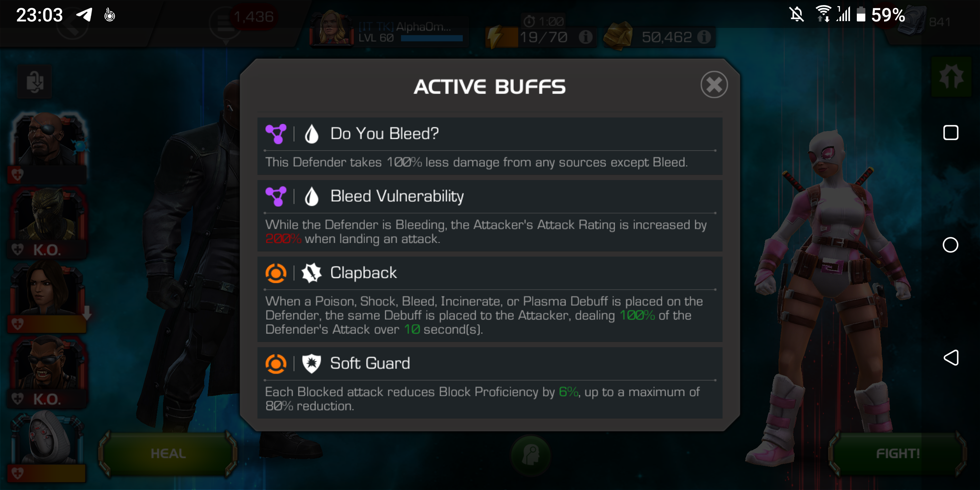Tap the orange ring icon beside Soft Guard
Screen dimensions: 980x490
pyautogui.click(x=276, y=363)
